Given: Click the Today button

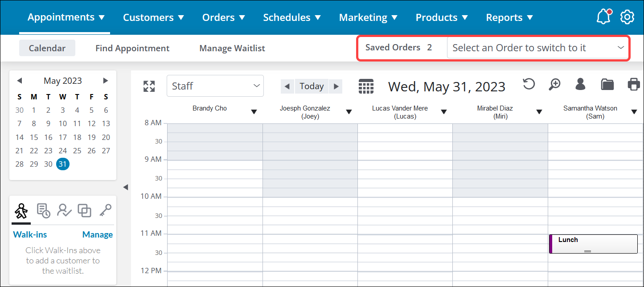Looking at the screenshot, I should pyautogui.click(x=312, y=86).
